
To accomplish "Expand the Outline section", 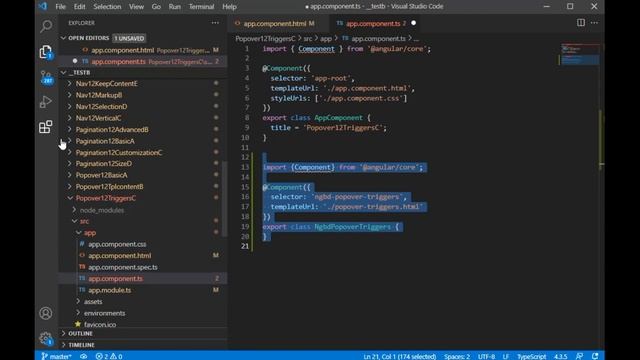I will click(x=63, y=333).
